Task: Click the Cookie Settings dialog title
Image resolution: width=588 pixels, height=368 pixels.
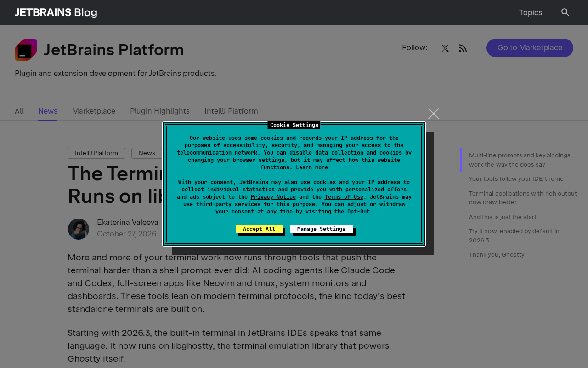Action: [294, 125]
